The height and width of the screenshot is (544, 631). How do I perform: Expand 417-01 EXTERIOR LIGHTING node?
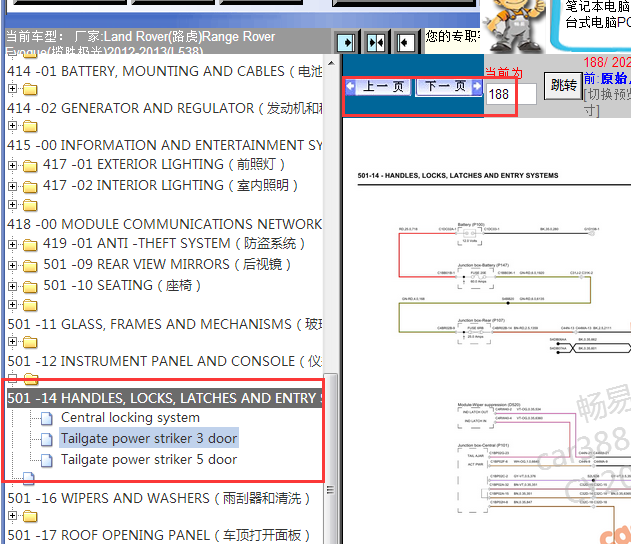click(x=12, y=165)
